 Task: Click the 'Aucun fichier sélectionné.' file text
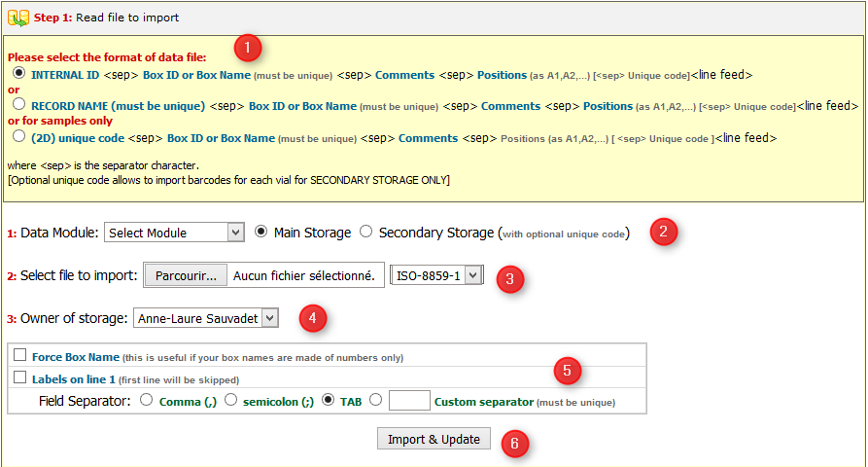pos(304,275)
